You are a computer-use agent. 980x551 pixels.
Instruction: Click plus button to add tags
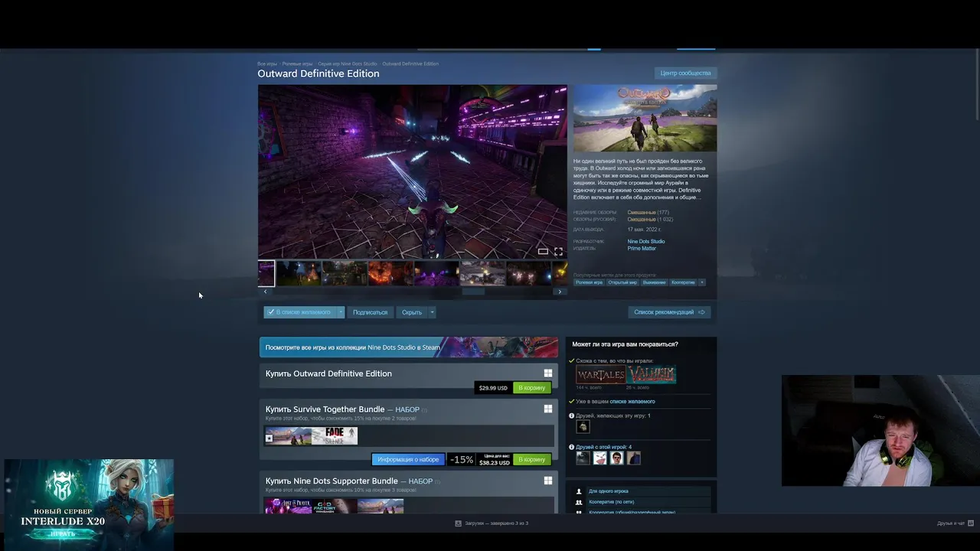702,282
